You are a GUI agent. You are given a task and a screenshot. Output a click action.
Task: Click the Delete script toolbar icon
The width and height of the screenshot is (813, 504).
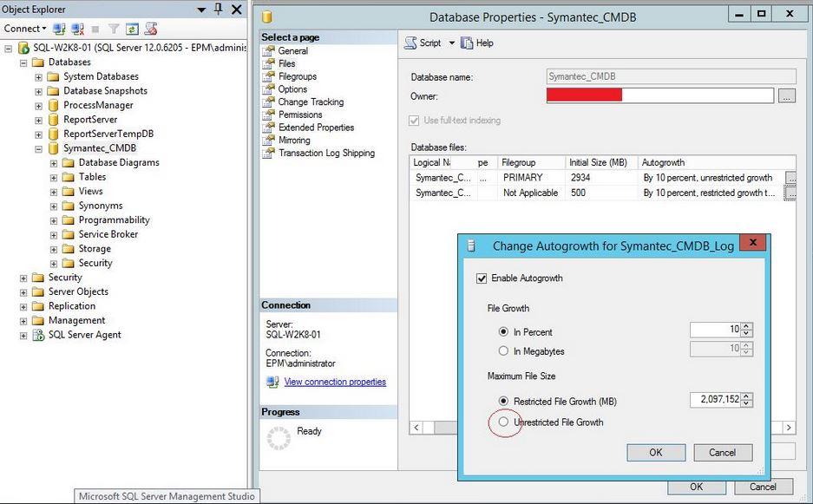(x=151, y=29)
